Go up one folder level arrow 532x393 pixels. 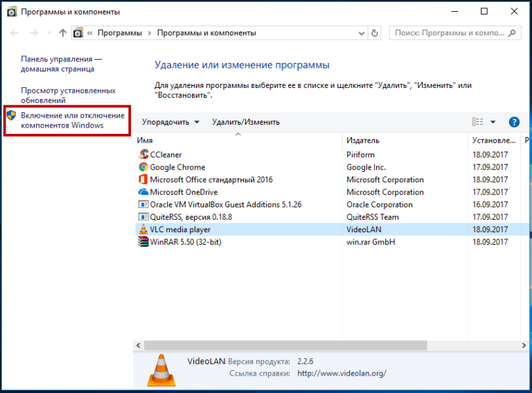[63, 33]
